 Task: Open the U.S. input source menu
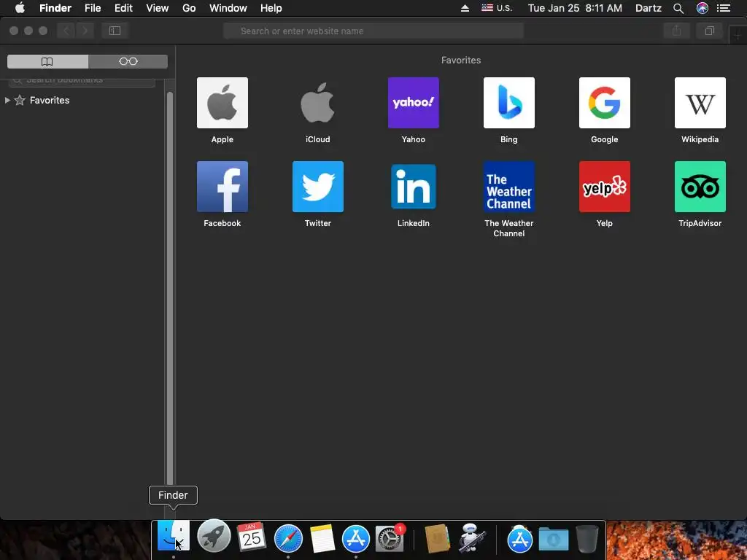coord(496,8)
